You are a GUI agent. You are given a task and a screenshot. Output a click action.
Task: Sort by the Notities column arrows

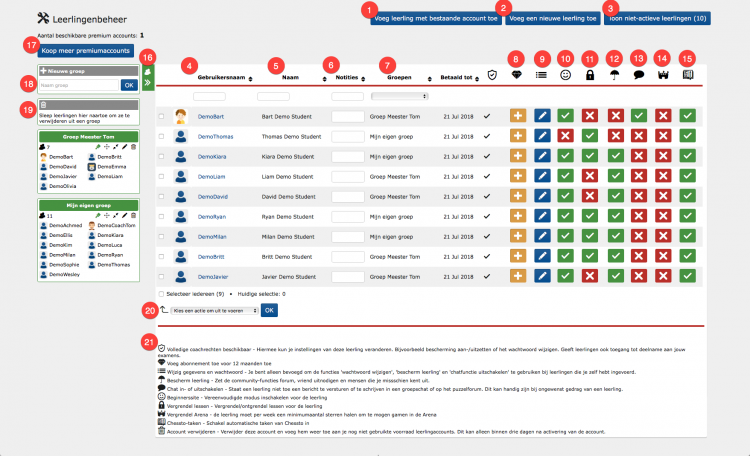(363, 79)
